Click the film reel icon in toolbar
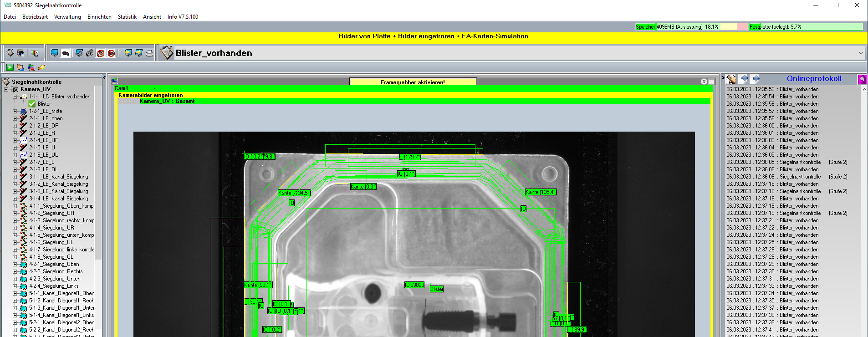Screen dimensions: 868x337 tap(90, 53)
